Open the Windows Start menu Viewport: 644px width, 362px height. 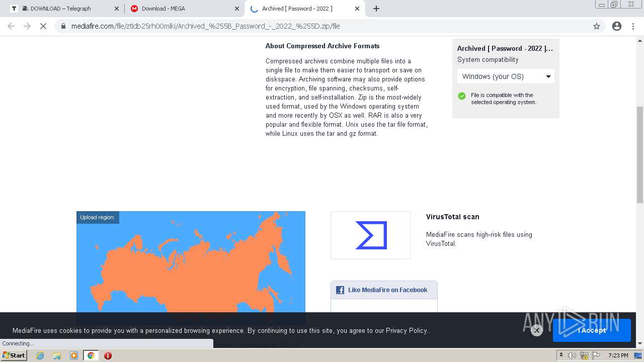pos(14,355)
